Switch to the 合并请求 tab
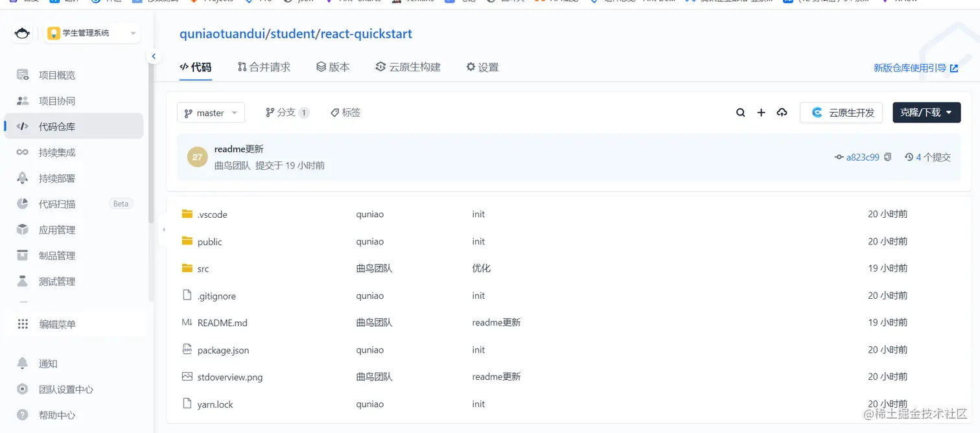This screenshot has width=980, height=433. point(264,67)
